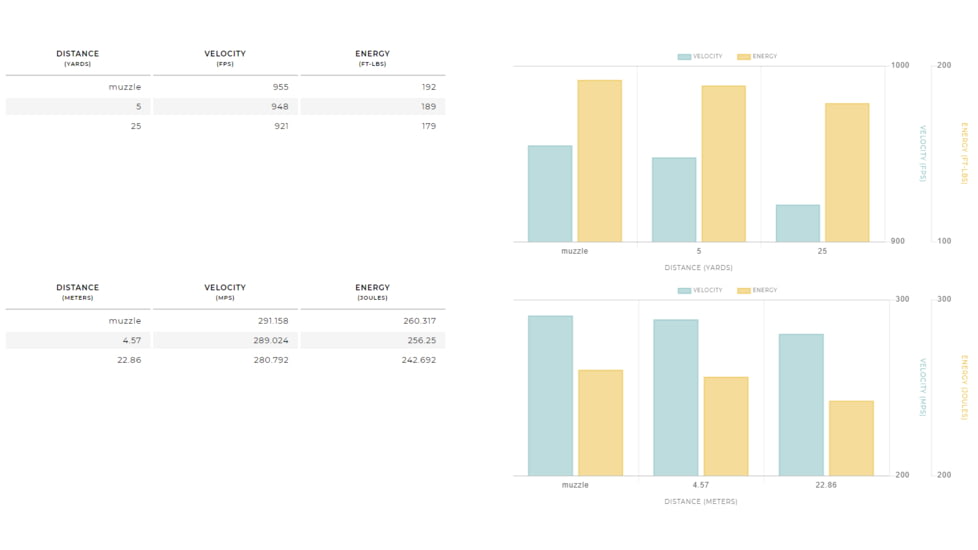This screenshot has height=550, width=978.
Task: Click the ENERGY (FT-LBS) column header
Action: (x=372, y=58)
